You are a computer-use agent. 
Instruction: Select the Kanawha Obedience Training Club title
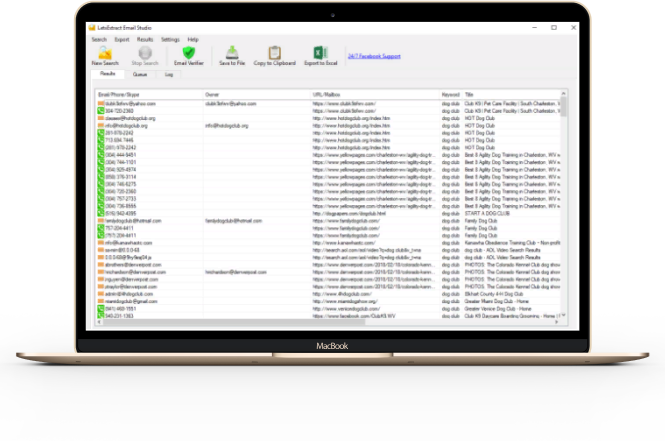click(x=512, y=243)
